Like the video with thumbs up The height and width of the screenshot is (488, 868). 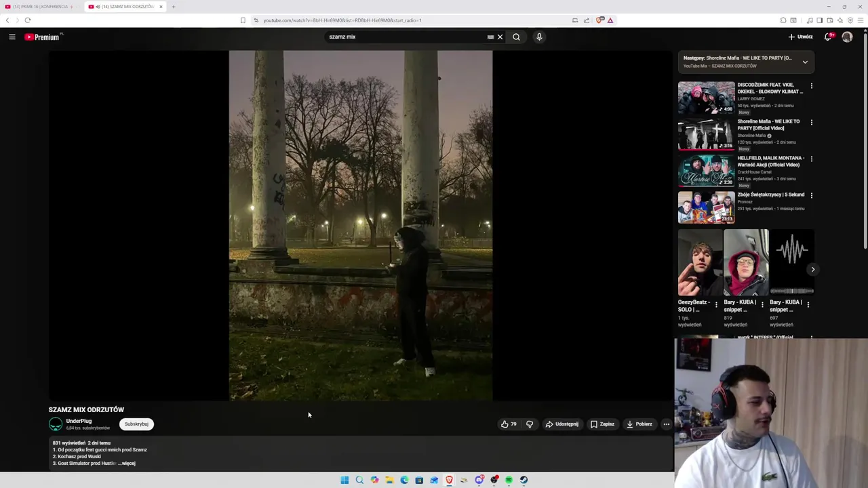click(x=509, y=424)
